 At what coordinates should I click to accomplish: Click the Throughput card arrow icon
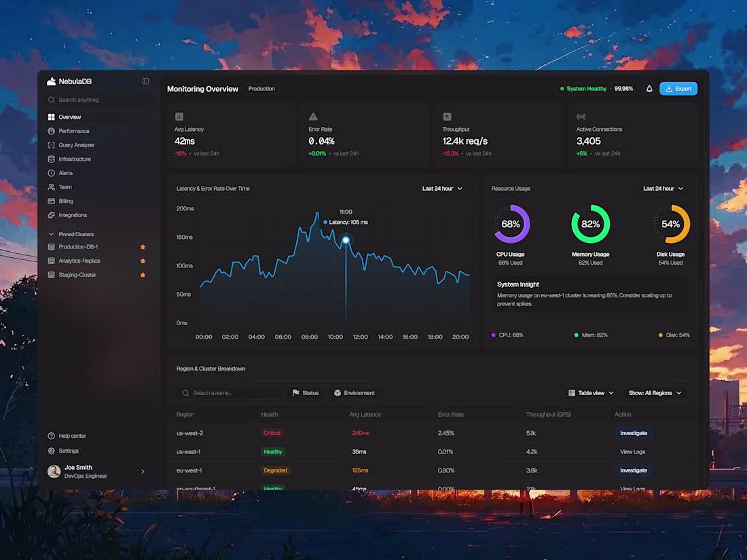[447, 117]
